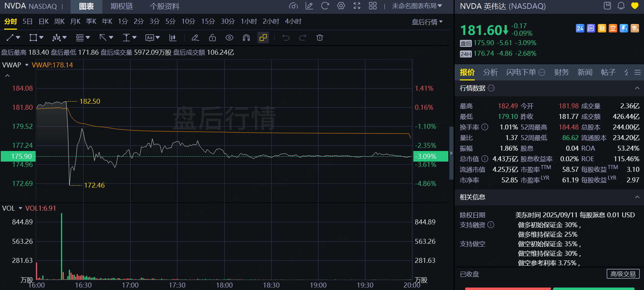644x290 pixels.
Task: Collapse the 行情数据 section
Action: coord(637,88)
